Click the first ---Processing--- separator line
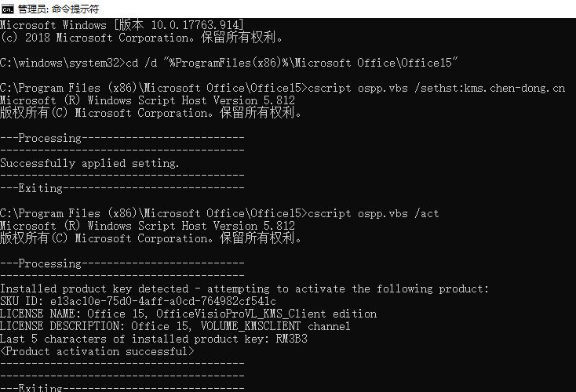Screen dimensions: 576x392 pos(122,138)
